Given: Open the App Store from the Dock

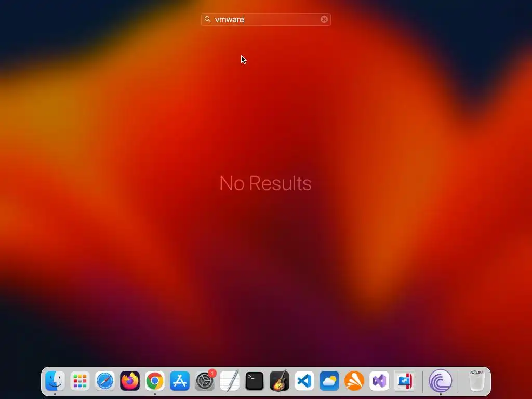Looking at the screenshot, I should point(180,381).
